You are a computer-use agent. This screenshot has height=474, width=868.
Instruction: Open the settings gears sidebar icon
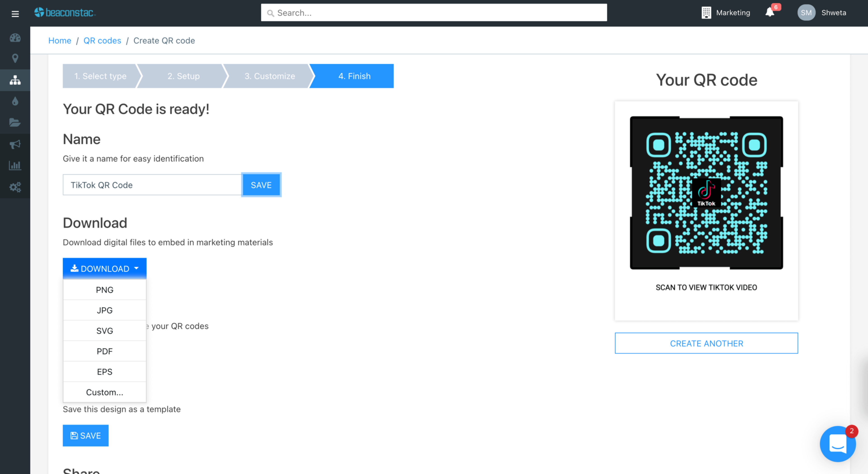click(15, 187)
